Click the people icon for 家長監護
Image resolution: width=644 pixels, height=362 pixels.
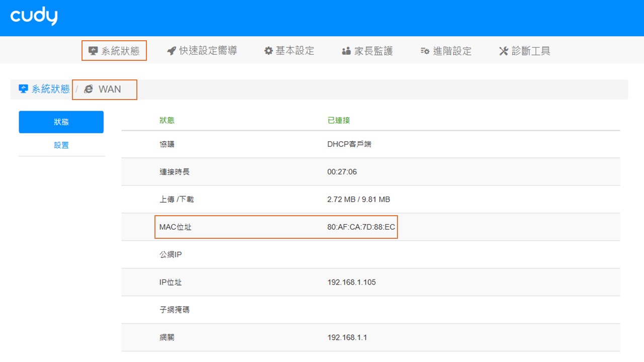[346, 51]
